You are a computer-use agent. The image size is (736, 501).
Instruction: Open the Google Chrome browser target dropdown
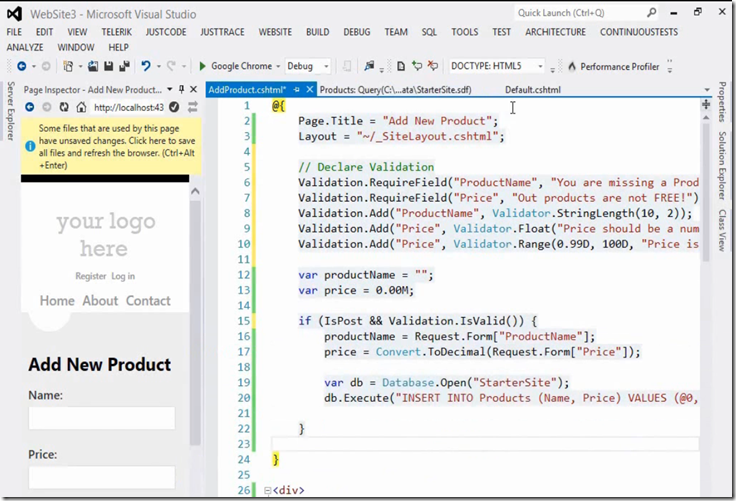[x=278, y=66]
